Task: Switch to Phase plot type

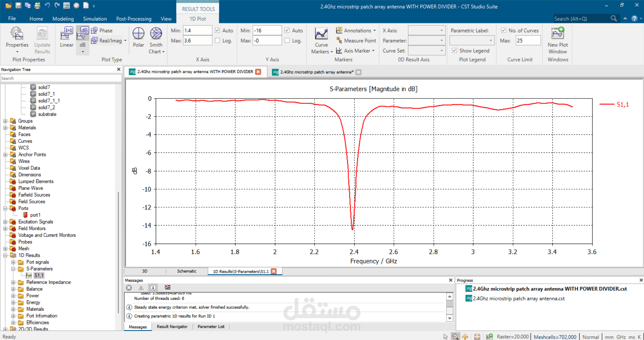Action: coord(102,31)
